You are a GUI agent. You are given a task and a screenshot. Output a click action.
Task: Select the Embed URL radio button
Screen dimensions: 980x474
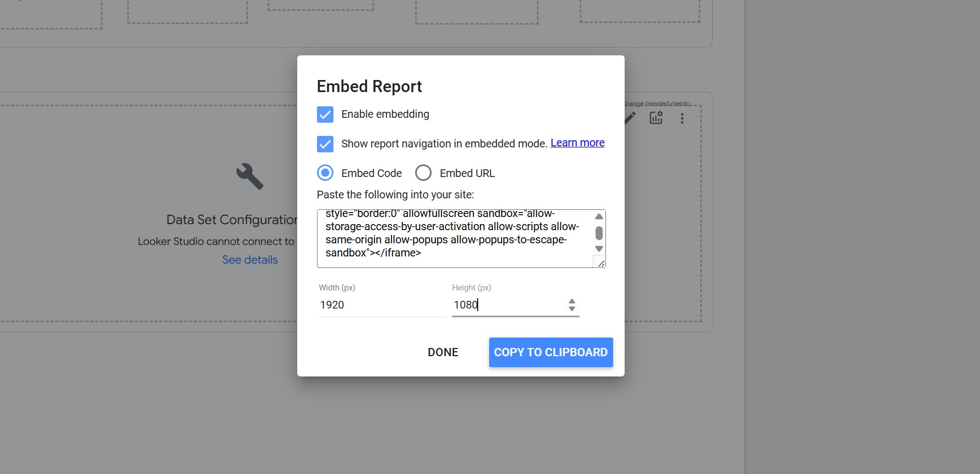(x=423, y=173)
